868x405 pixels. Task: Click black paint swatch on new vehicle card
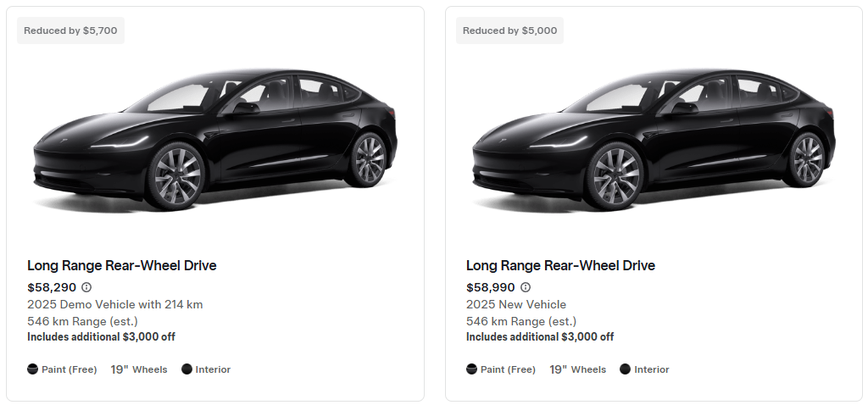tap(472, 369)
